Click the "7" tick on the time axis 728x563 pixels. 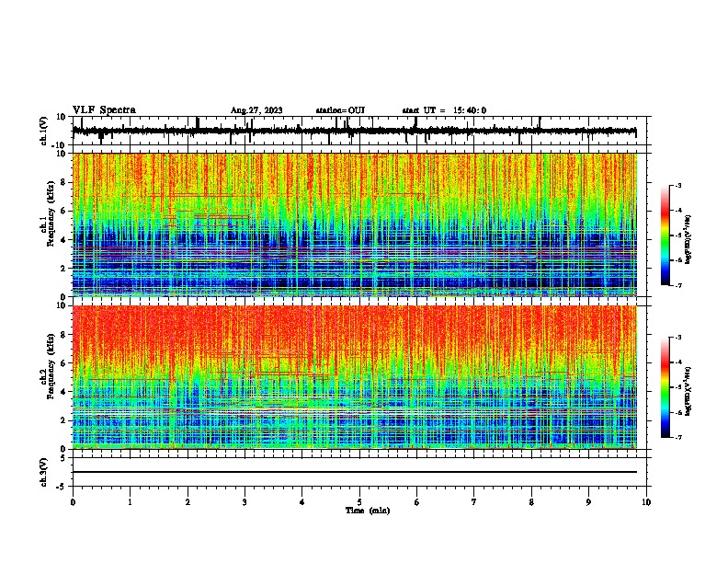pyautogui.click(x=474, y=502)
